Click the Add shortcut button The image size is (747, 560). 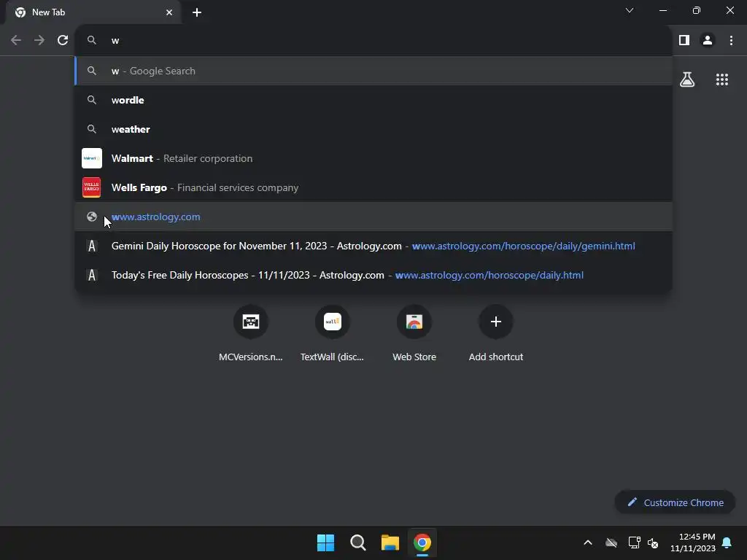(x=496, y=333)
